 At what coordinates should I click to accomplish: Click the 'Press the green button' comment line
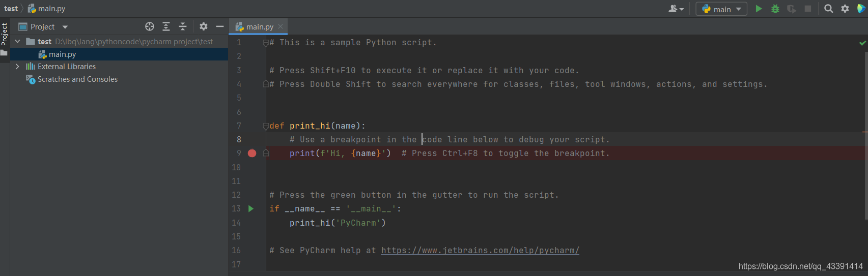pyautogui.click(x=414, y=195)
